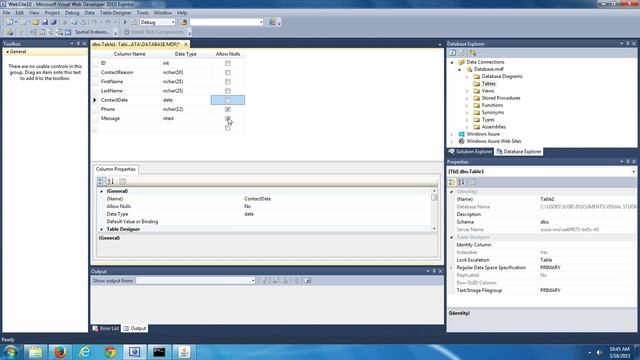
Task: Open the Debug menu
Action: [72, 13]
